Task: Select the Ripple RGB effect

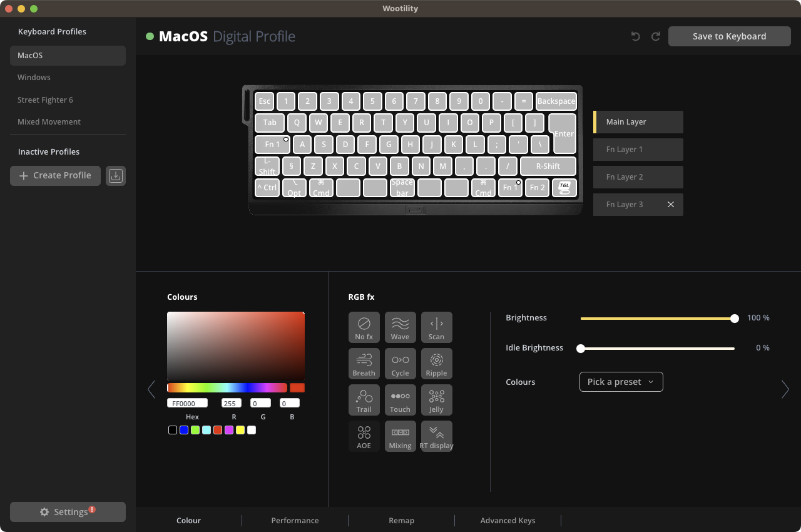Action: pos(436,364)
